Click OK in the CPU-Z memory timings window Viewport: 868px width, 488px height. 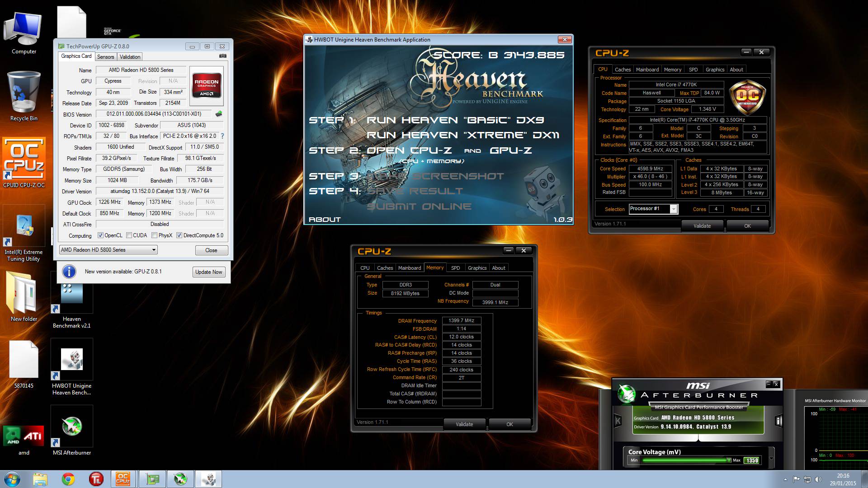point(509,424)
